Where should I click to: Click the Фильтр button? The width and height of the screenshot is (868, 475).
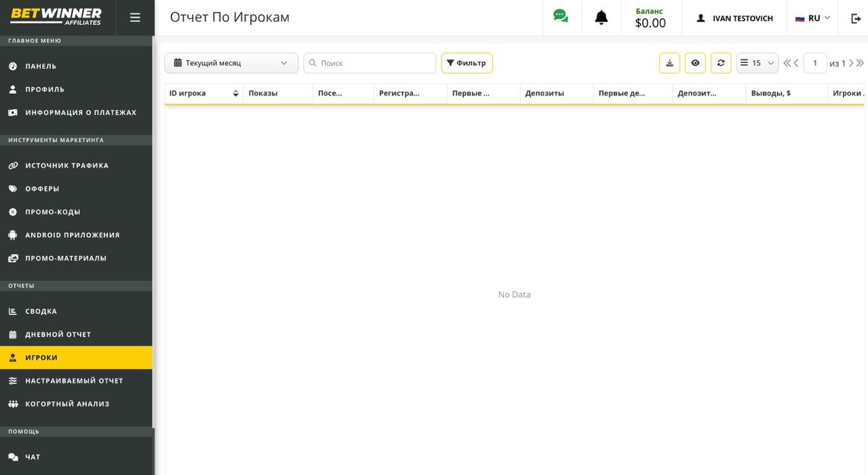[467, 63]
